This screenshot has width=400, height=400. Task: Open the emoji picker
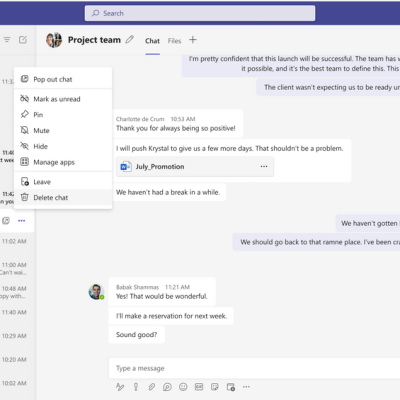click(x=183, y=387)
